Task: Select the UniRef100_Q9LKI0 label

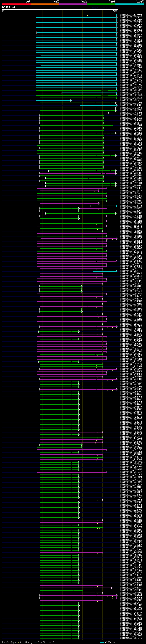Action: click(131, 603)
